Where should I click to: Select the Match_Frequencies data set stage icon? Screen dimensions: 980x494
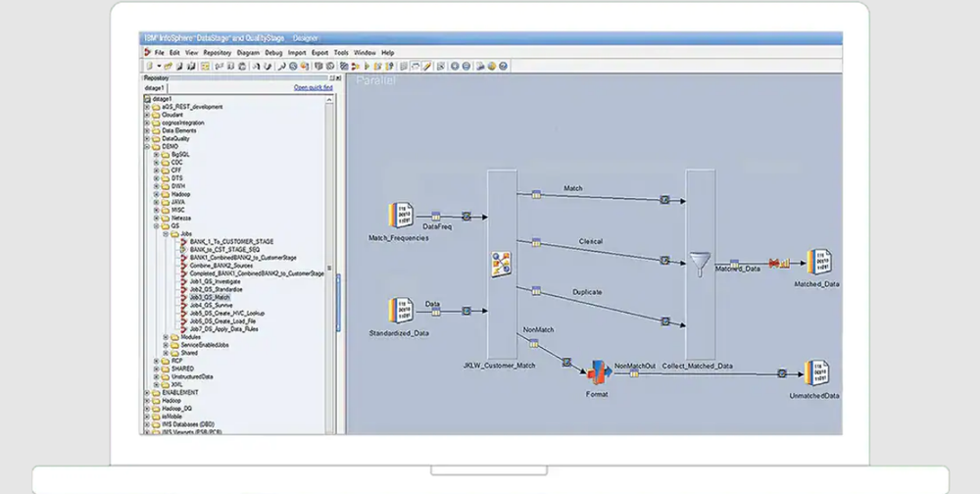[401, 216]
